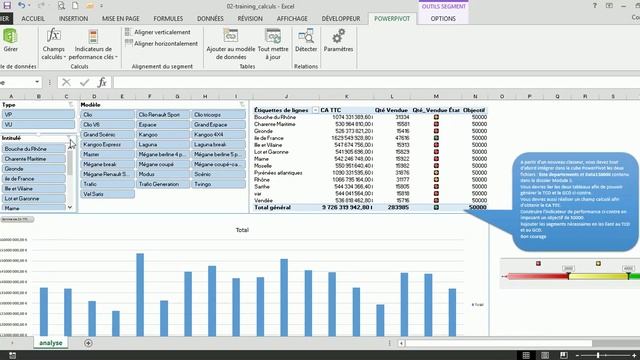
Task: Toggle Vel Satis slicer item
Action: point(107,194)
